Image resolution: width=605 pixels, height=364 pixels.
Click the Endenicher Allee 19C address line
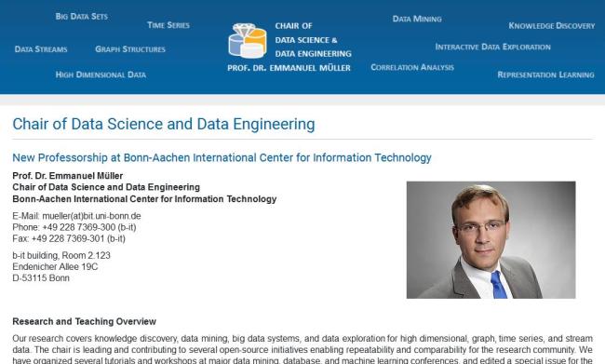[55, 267]
